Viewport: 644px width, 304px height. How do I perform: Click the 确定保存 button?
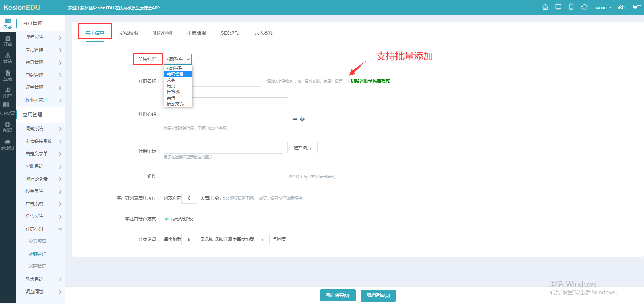click(x=337, y=295)
